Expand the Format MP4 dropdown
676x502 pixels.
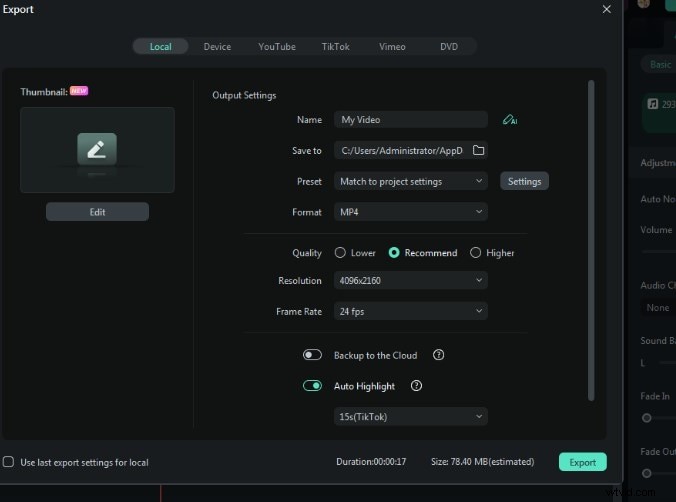411,212
